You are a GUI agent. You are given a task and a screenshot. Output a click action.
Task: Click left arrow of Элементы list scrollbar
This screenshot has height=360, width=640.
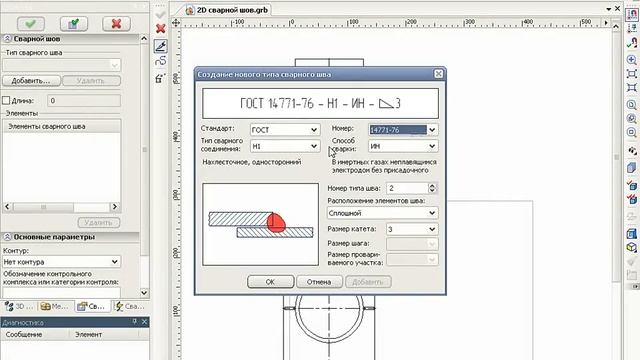7,207
